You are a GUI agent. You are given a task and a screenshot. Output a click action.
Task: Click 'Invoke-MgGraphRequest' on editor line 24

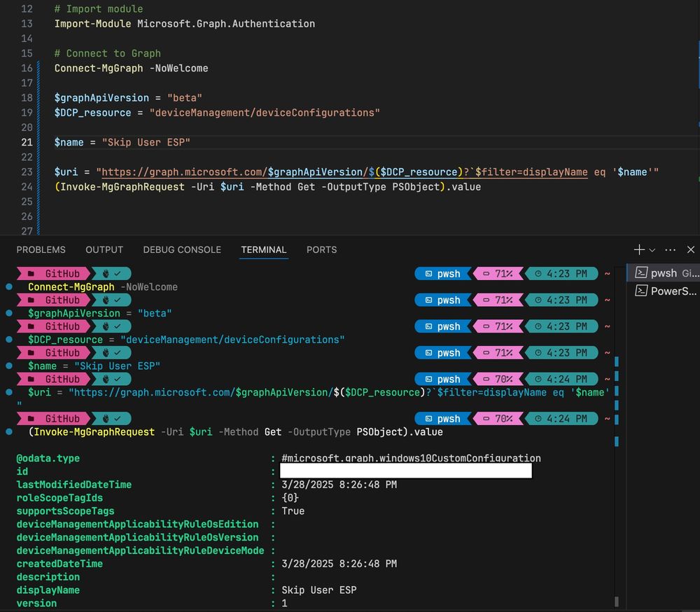pos(122,187)
